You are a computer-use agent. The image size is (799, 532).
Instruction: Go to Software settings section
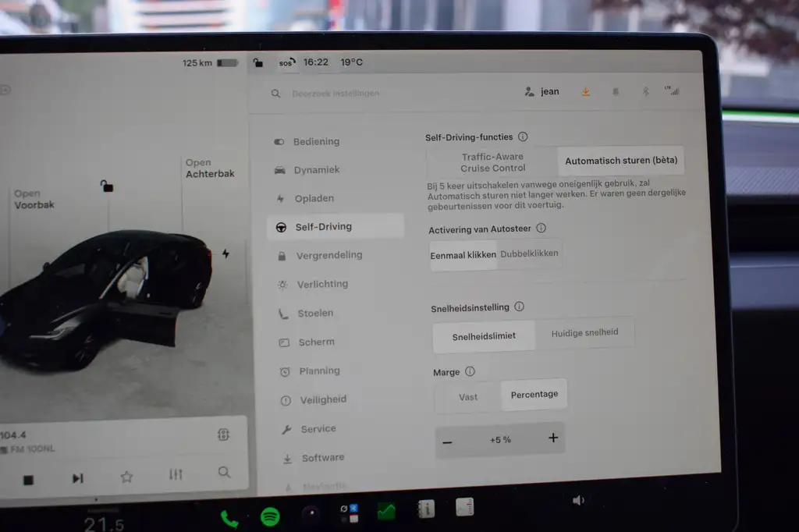pyautogui.click(x=322, y=458)
